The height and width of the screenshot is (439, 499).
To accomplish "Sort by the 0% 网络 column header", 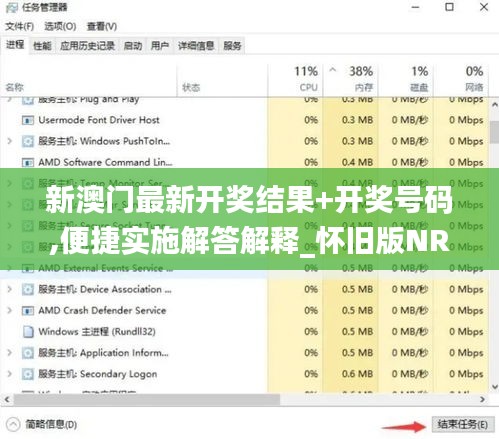I will pos(461,80).
